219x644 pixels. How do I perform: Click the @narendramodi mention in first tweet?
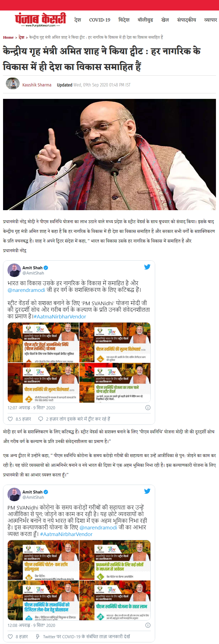[x=26, y=290]
